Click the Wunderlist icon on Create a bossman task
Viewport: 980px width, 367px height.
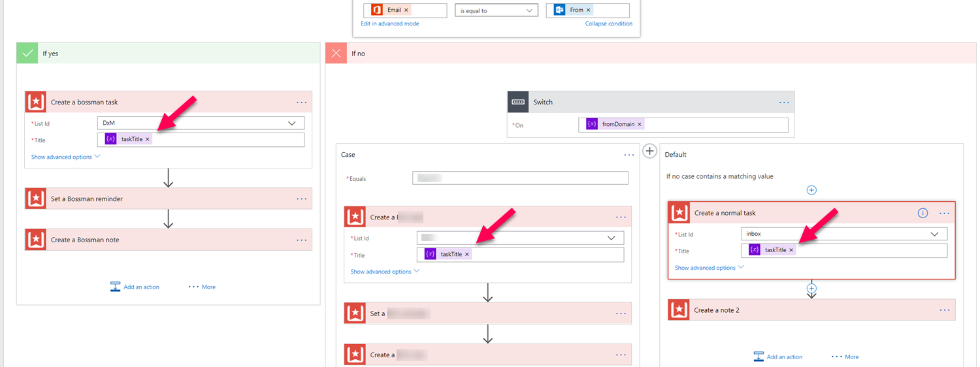36,102
